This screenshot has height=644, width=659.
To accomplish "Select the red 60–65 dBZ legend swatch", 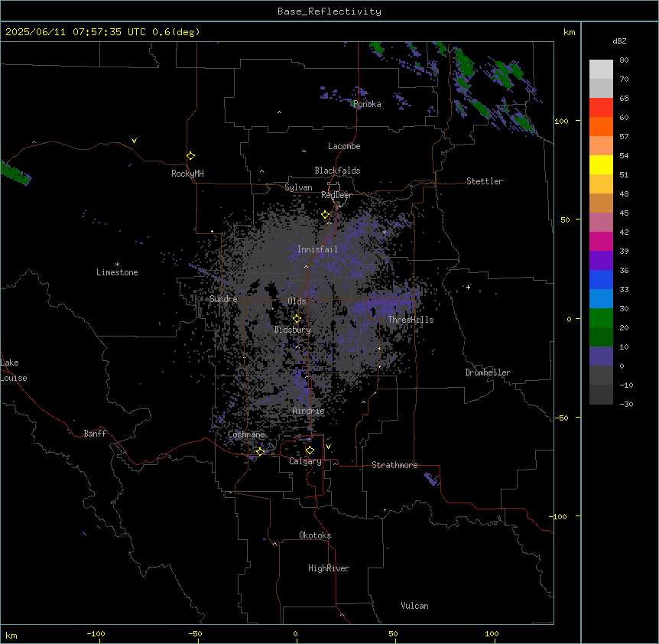I will click(x=601, y=108).
